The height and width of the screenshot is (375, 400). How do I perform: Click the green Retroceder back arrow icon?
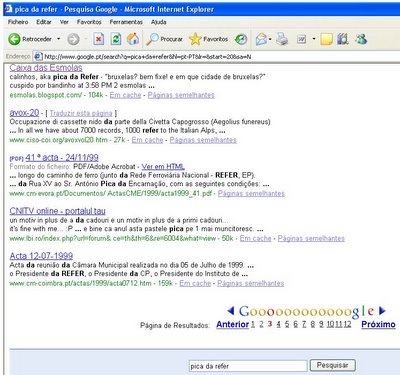click(x=14, y=39)
